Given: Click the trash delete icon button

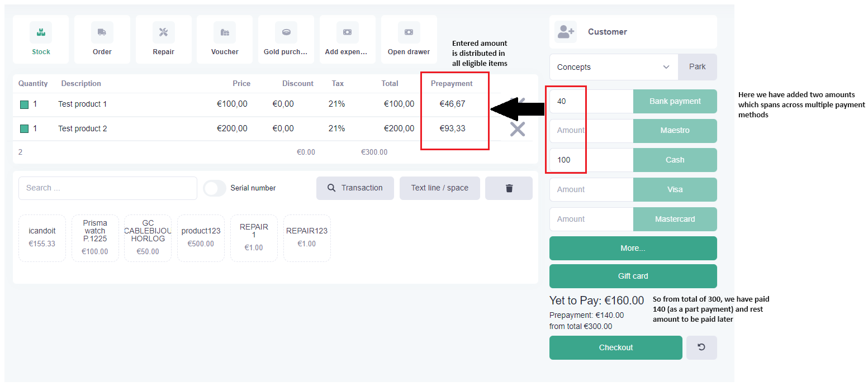Looking at the screenshot, I should click(x=509, y=188).
